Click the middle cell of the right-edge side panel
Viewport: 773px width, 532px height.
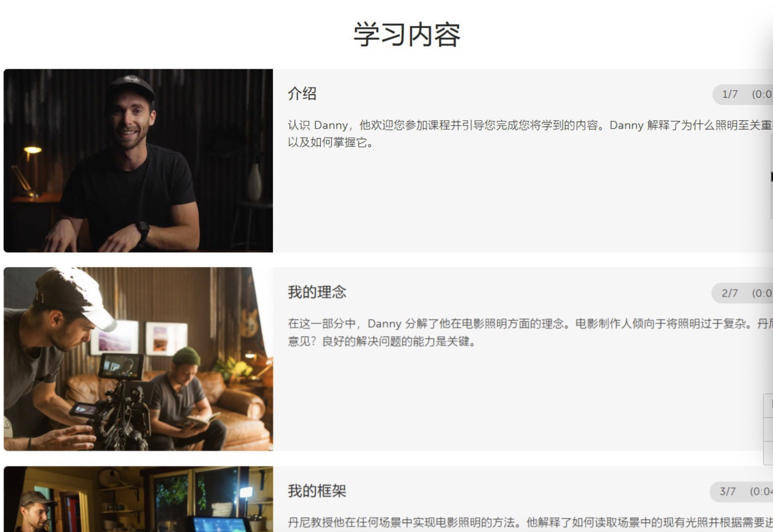pyautogui.click(x=768, y=429)
